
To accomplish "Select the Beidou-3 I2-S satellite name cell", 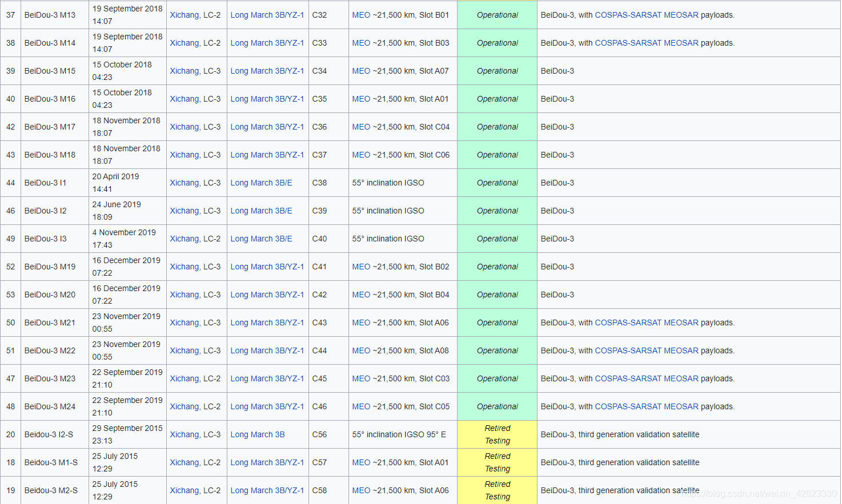I will [55, 434].
